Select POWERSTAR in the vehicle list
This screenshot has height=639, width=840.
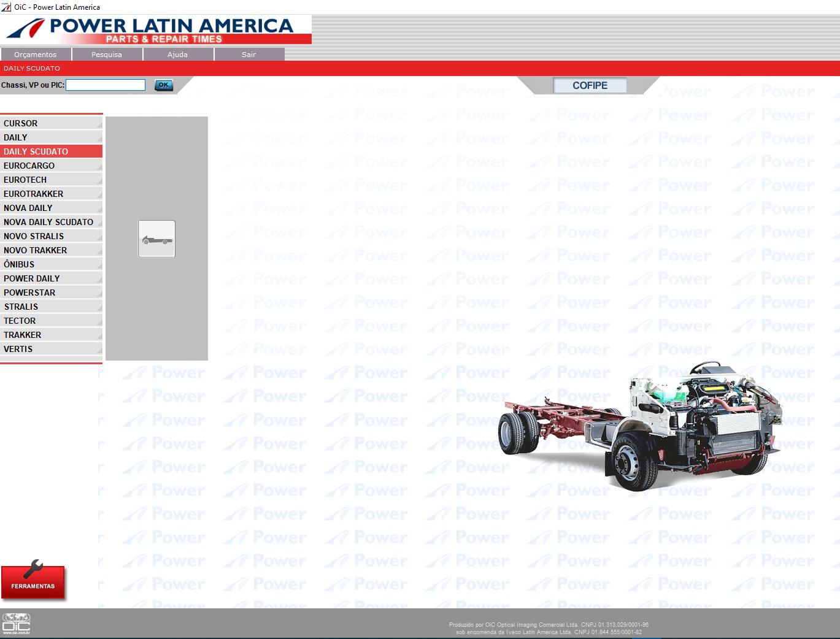point(52,293)
